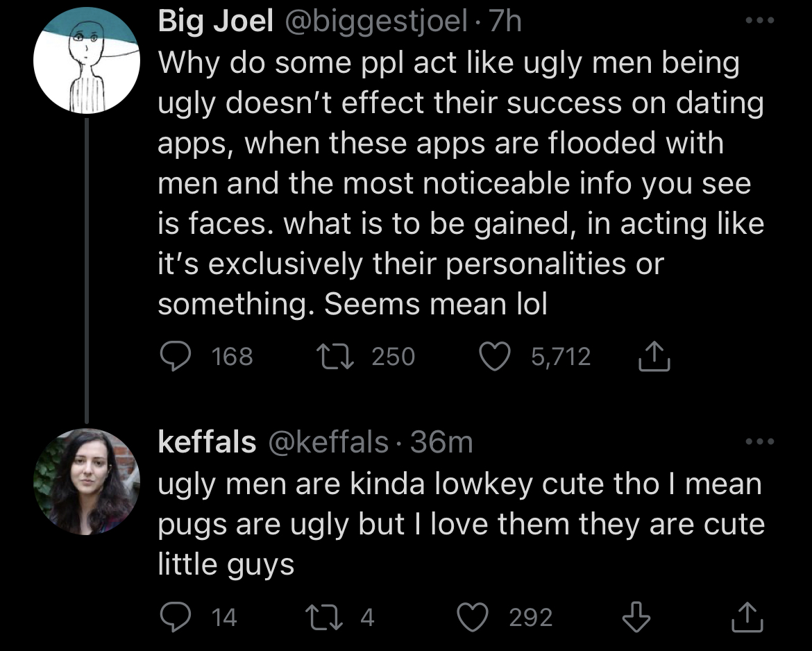Reply to keffals' tweet using comment icon
The width and height of the screenshot is (812, 651).
tap(176, 617)
